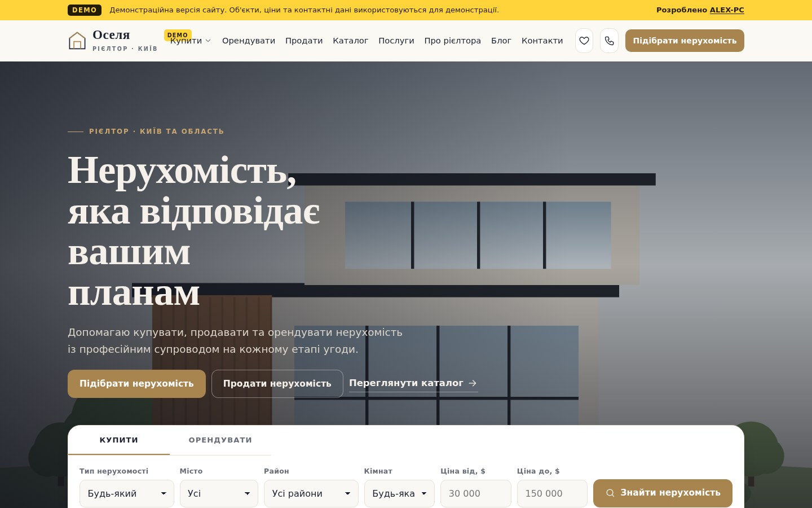This screenshot has width=812, height=508.
Task: Open the Контакти page
Action: tap(542, 41)
